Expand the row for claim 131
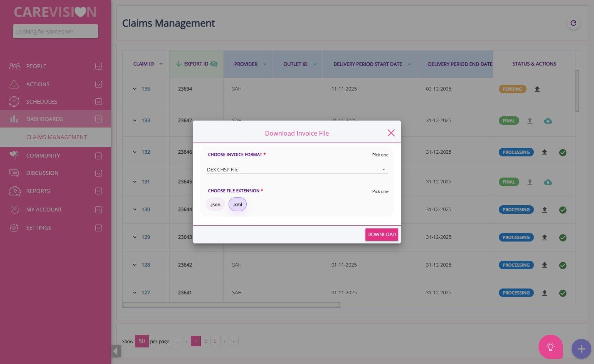 point(135,182)
